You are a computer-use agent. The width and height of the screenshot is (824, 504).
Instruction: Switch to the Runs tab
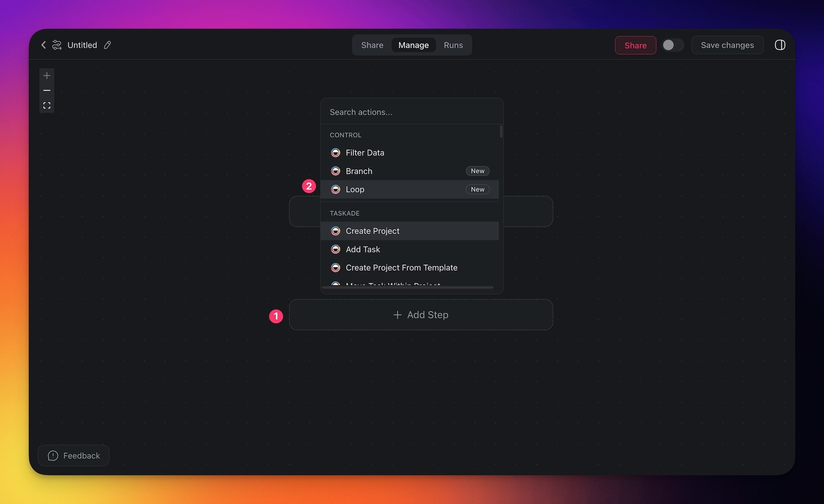(453, 45)
